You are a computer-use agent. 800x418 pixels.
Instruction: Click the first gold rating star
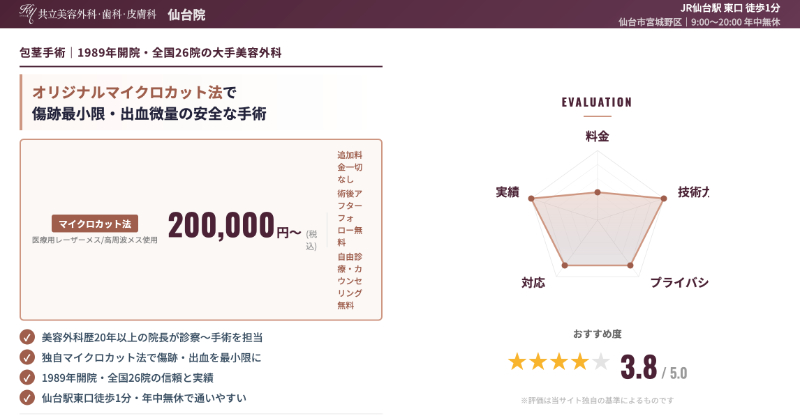pyautogui.click(x=517, y=362)
